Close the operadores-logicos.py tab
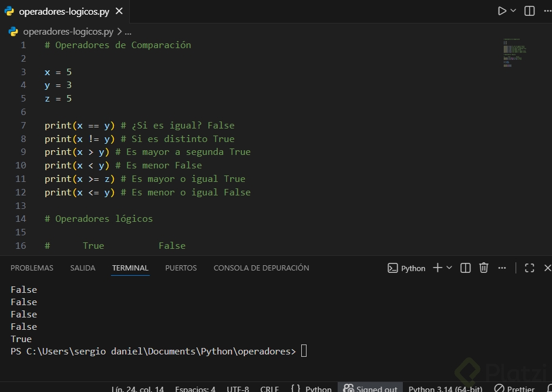 pos(119,11)
